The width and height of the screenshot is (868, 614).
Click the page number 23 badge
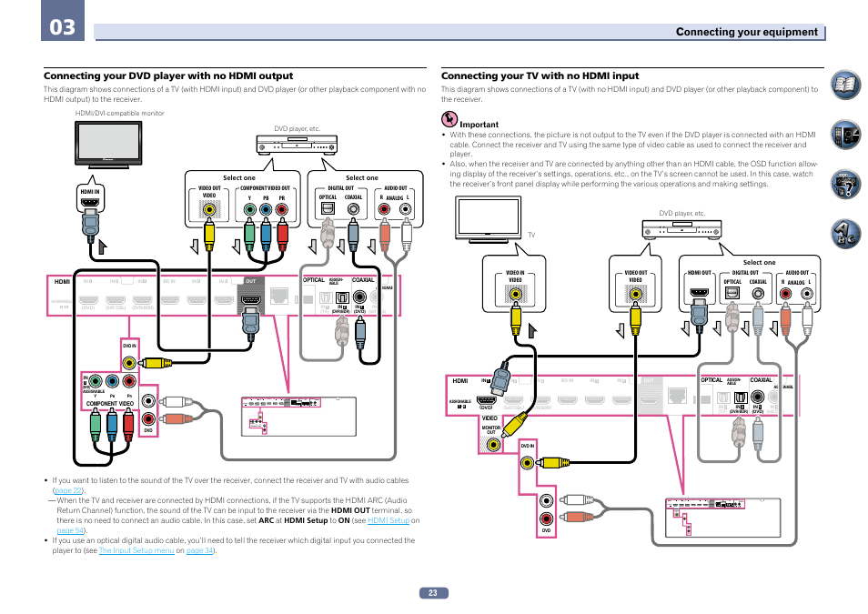point(433,593)
